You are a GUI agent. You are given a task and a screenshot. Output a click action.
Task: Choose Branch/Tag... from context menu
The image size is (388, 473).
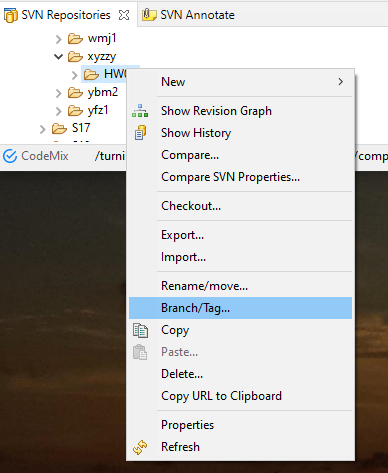click(x=240, y=308)
